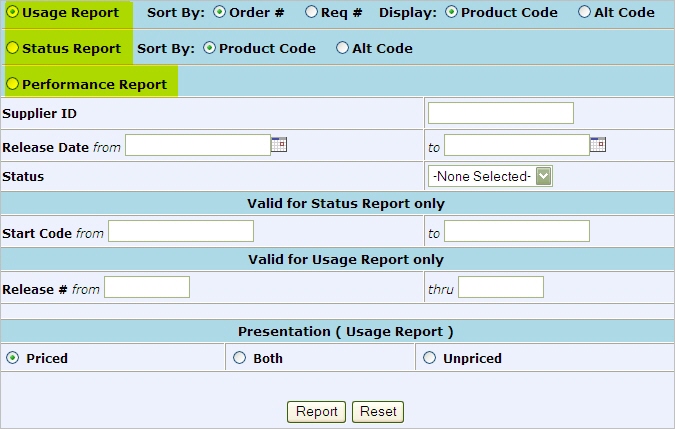Open calendar picker for Release Date to
This screenshot has height=429, width=675.
597,145
